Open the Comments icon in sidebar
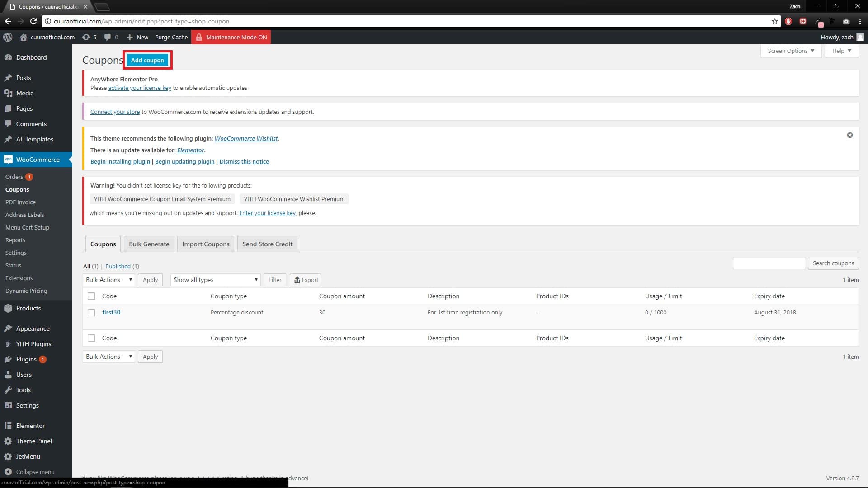This screenshot has height=488, width=868. 8,124
